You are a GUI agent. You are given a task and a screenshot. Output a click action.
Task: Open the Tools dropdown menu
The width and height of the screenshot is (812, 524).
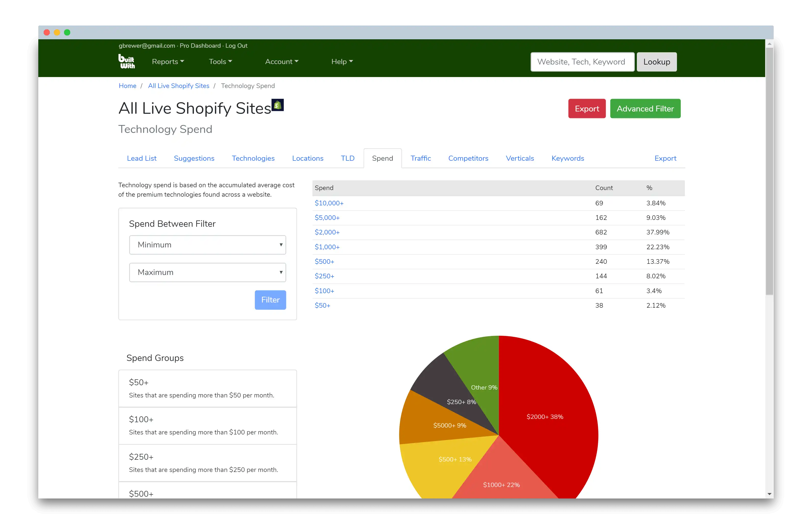tap(220, 61)
